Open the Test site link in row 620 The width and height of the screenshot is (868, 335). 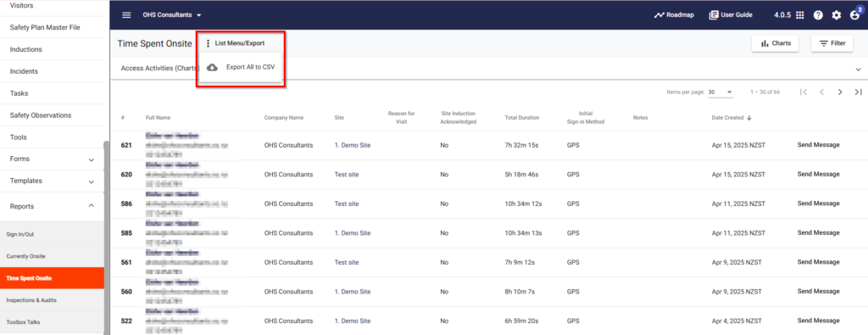(347, 175)
